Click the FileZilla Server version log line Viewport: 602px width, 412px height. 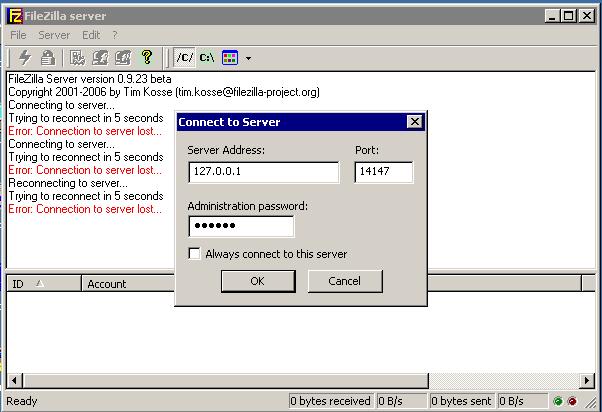(x=90, y=79)
